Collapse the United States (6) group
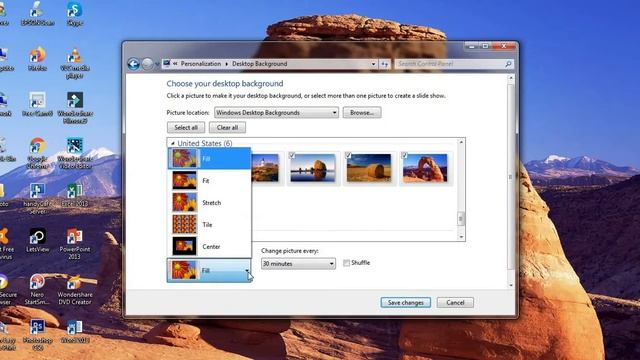 point(173,143)
